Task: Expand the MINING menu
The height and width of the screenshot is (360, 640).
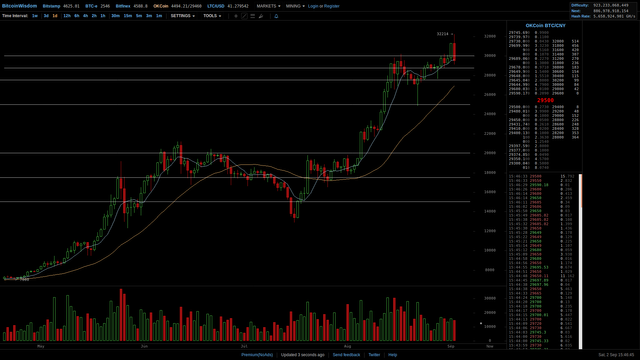Action: pyautogui.click(x=295, y=6)
